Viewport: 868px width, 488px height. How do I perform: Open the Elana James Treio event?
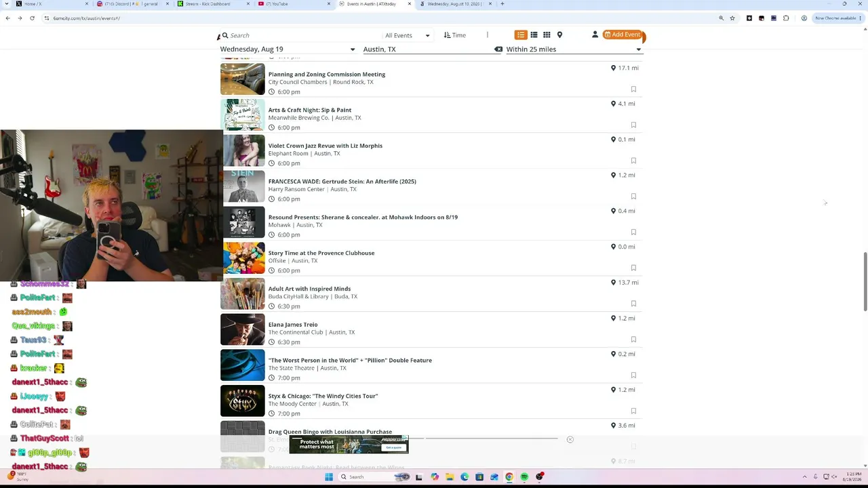pos(293,325)
